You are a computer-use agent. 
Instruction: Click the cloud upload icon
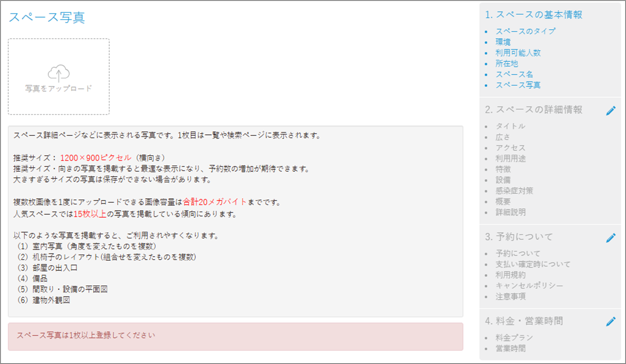[x=58, y=74]
